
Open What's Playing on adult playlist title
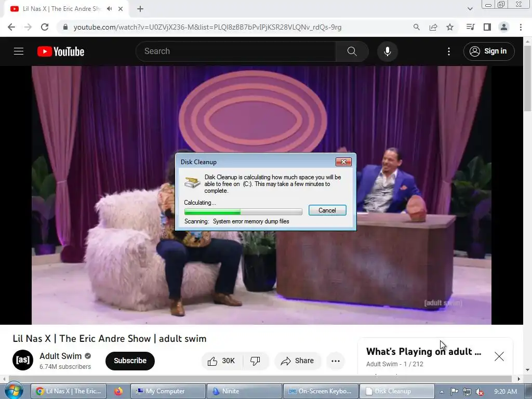(423, 352)
